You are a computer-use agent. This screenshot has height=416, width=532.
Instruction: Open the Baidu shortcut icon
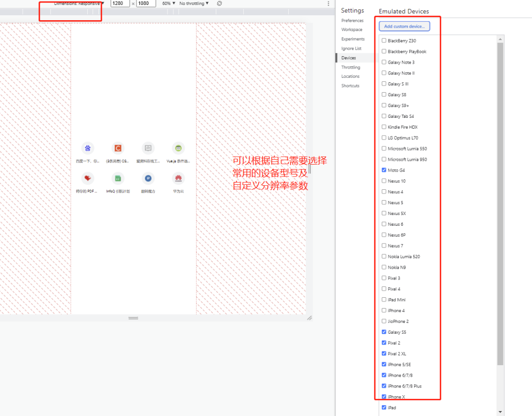click(x=88, y=148)
